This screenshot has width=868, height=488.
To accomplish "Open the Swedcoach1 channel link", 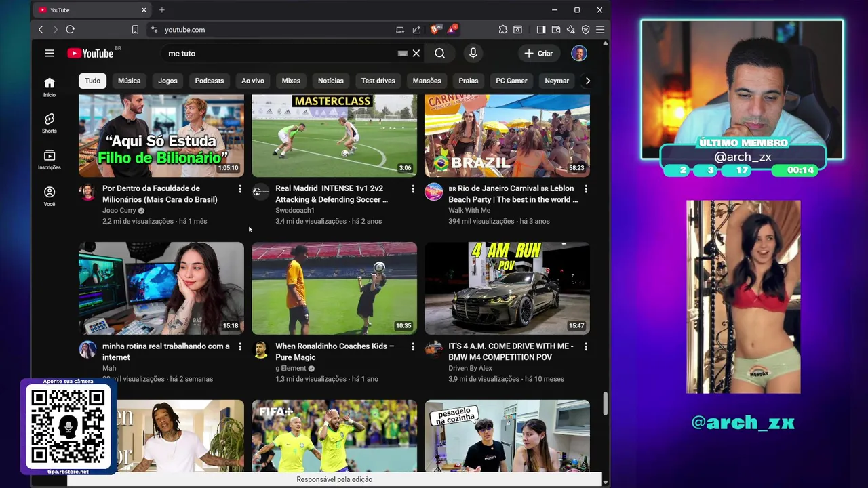I will (295, 211).
